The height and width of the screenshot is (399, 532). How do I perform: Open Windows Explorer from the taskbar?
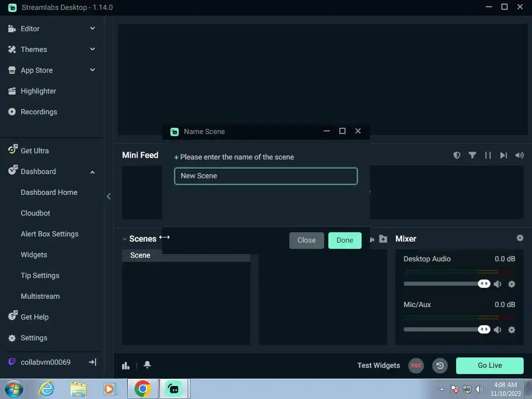coord(78,389)
